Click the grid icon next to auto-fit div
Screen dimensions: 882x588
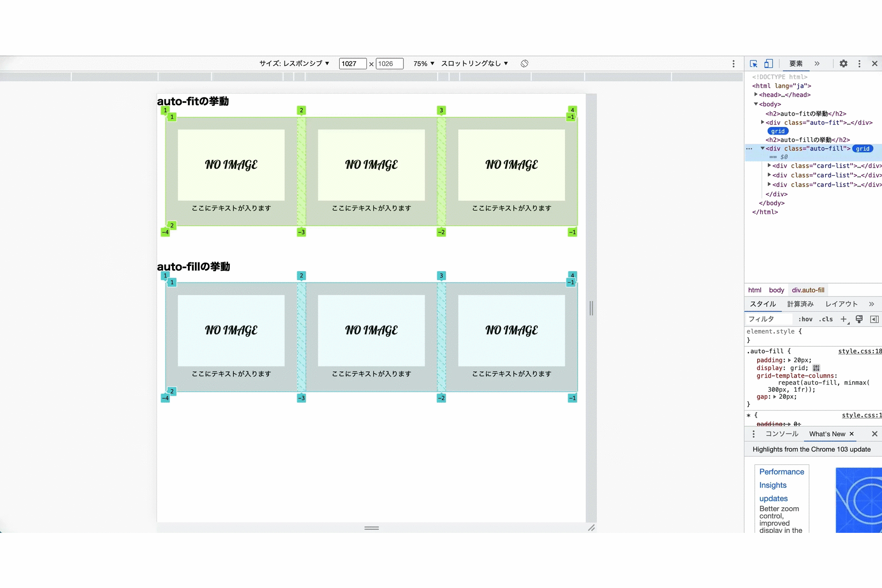(x=776, y=131)
